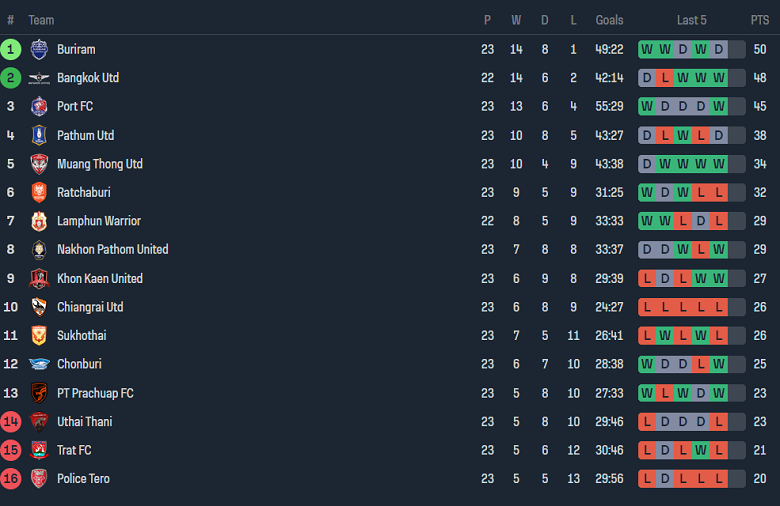The width and height of the screenshot is (780, 506).
Task: Select the Nakhon Pathom United name
Action: click(x=112, y=249)
